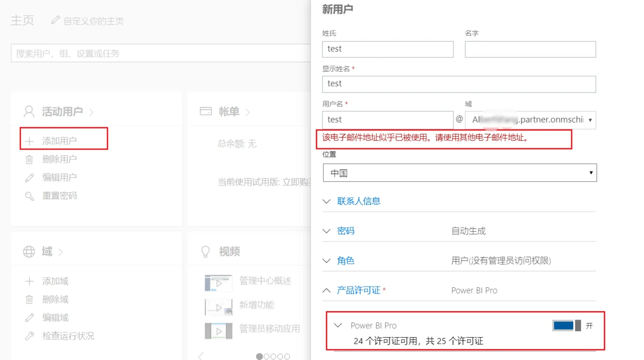Click the plus icon beside 添加域
The width and height of the screenshot is (644, 360).
point(30,281)
